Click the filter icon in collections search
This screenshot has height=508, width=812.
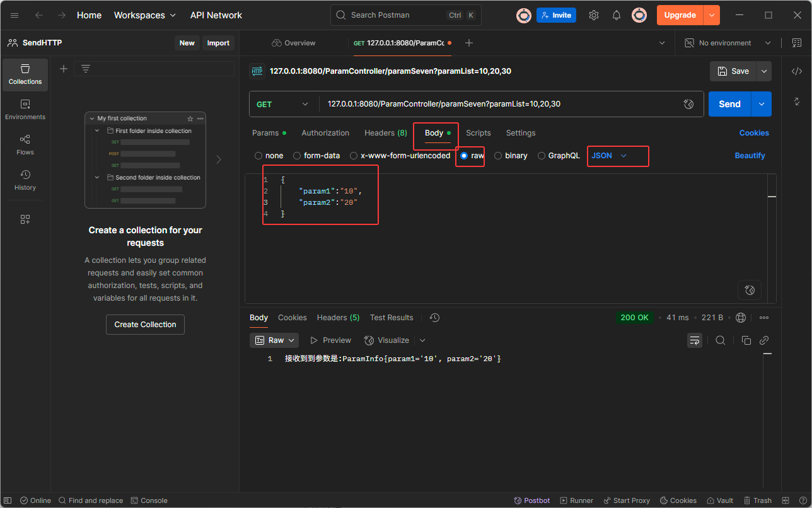86,69
